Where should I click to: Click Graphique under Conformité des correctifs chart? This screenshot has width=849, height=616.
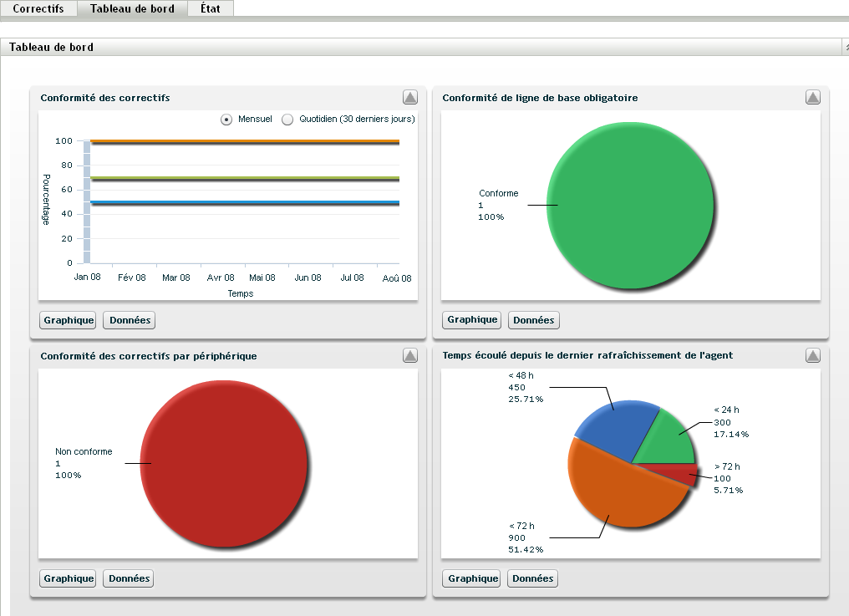click(68, 320)
